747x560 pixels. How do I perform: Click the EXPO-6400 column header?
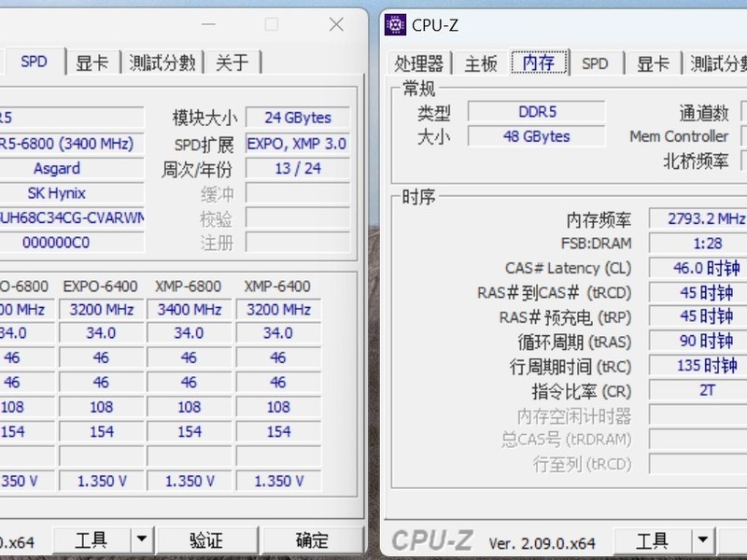101,287
